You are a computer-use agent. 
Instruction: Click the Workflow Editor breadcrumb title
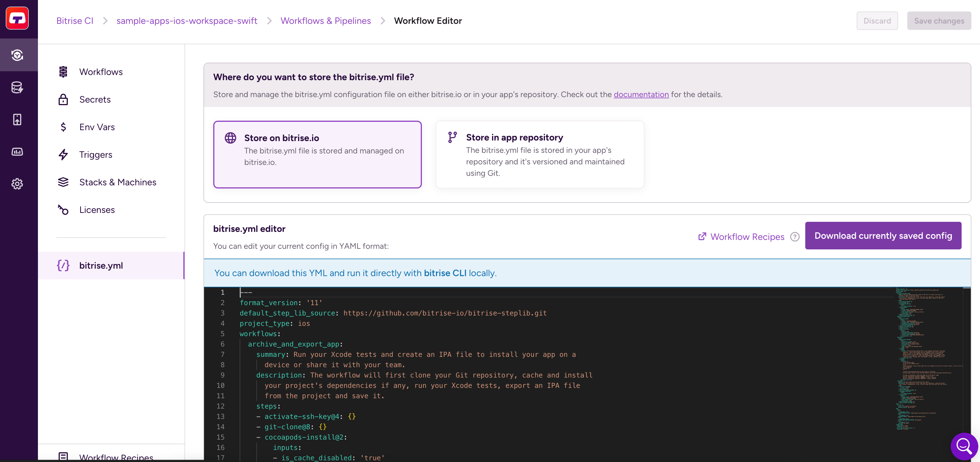[x=428, y=20]
